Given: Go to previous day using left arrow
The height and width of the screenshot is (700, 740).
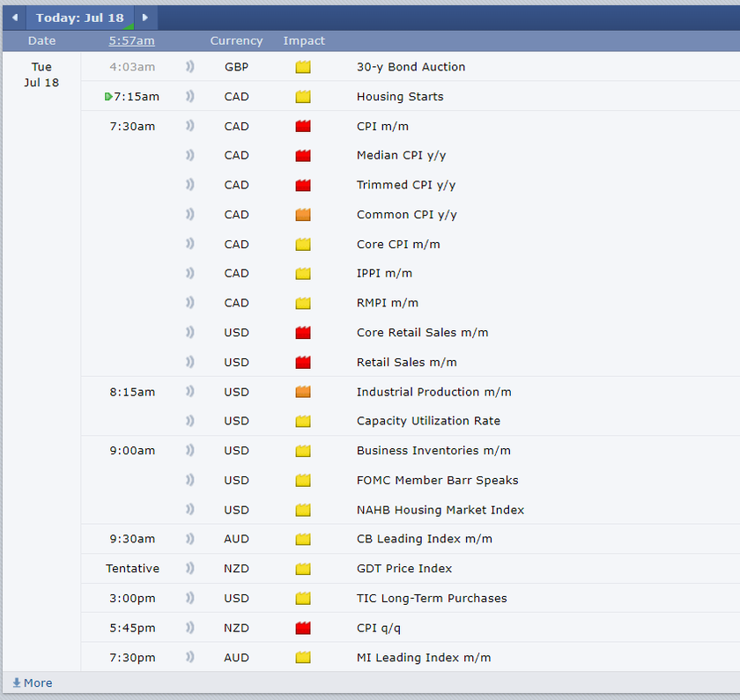Looking at the screenshot, I should pyautogui.click(x=14, y=18).
